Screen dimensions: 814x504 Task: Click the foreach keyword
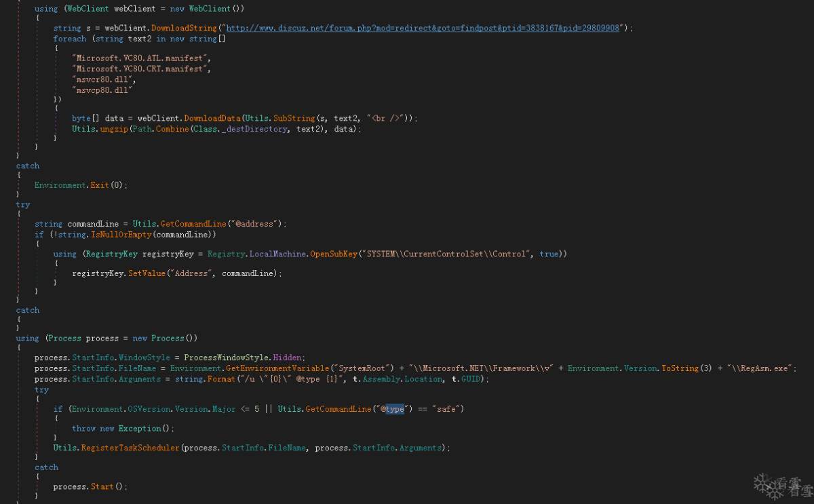pyautogui.click(x=70, y=39)
